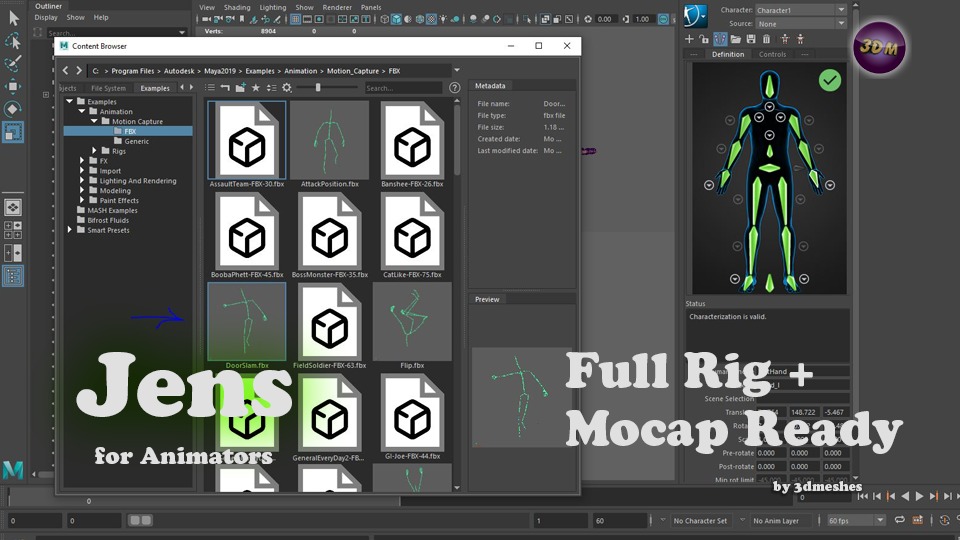The height and width of the screenshot is (540, 960).
Task: Click the favorites star in Content Browser
Action: (x=256, y=88)
